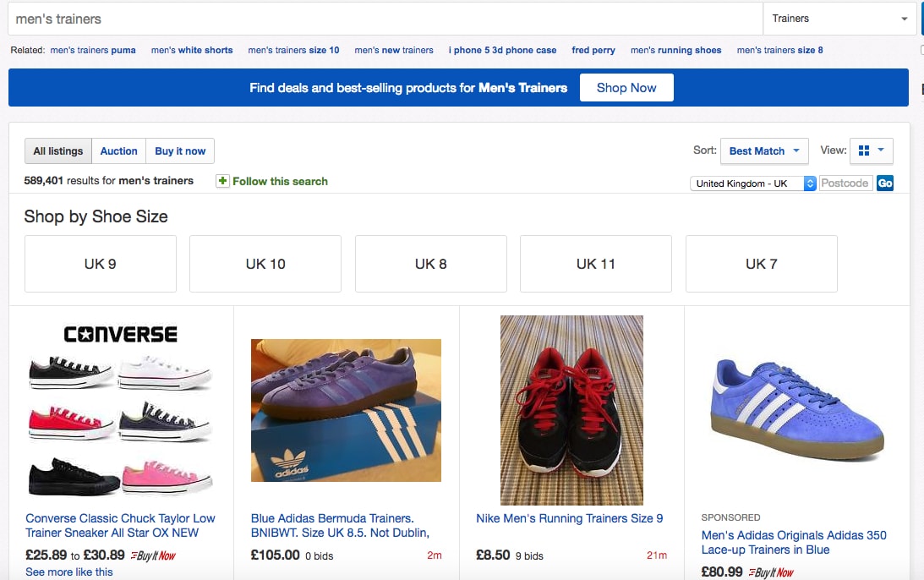Switch to the Auction tab
This screenshot has height=580, width=924.
point(118,150)
